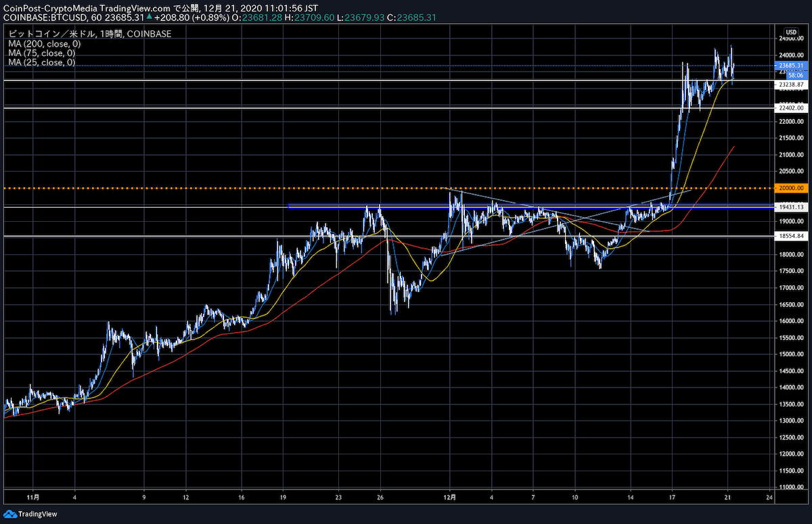
Task: Click the 22402.00 horizontal line label
Action: point(791,108)
